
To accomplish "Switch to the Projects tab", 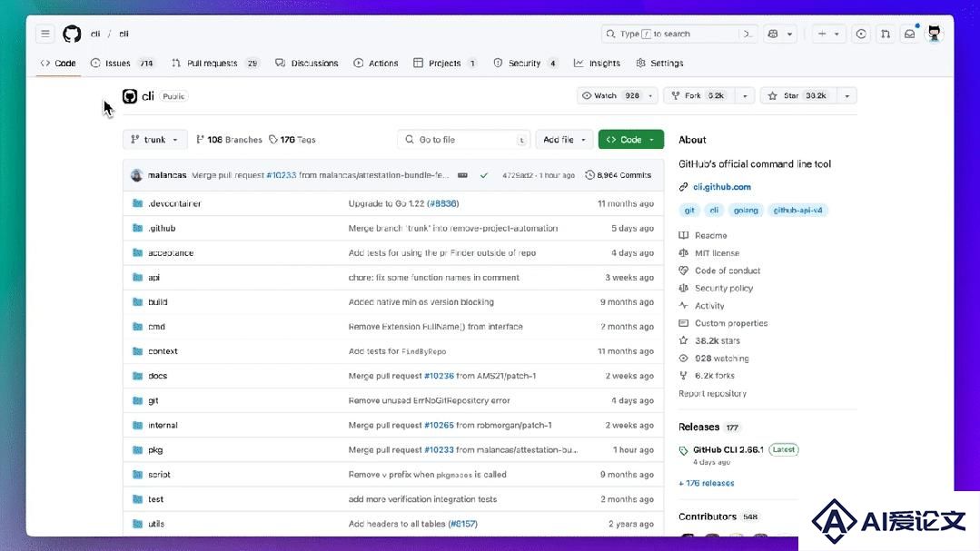I will pos(445,64).
